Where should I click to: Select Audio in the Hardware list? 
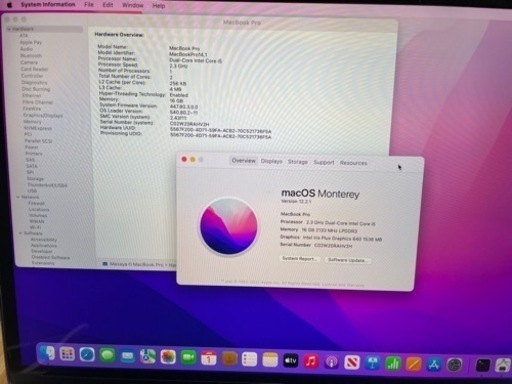[x=26, y=49]
